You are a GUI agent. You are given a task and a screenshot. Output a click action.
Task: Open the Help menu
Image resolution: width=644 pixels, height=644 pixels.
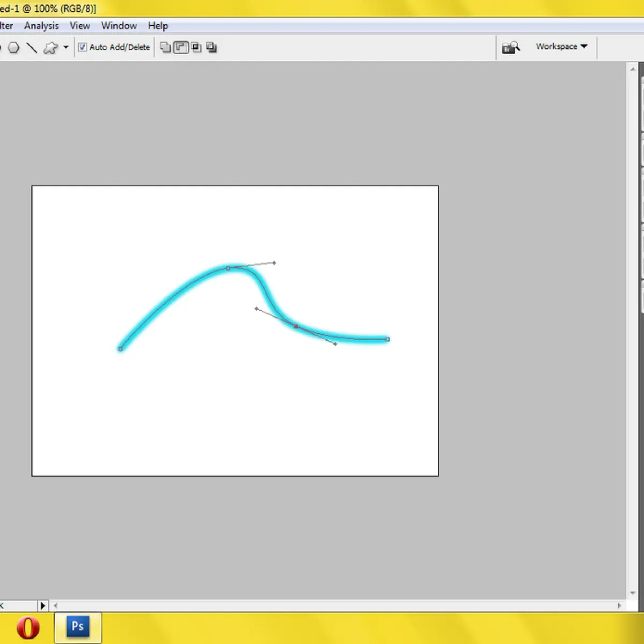(x=158, y=26)
